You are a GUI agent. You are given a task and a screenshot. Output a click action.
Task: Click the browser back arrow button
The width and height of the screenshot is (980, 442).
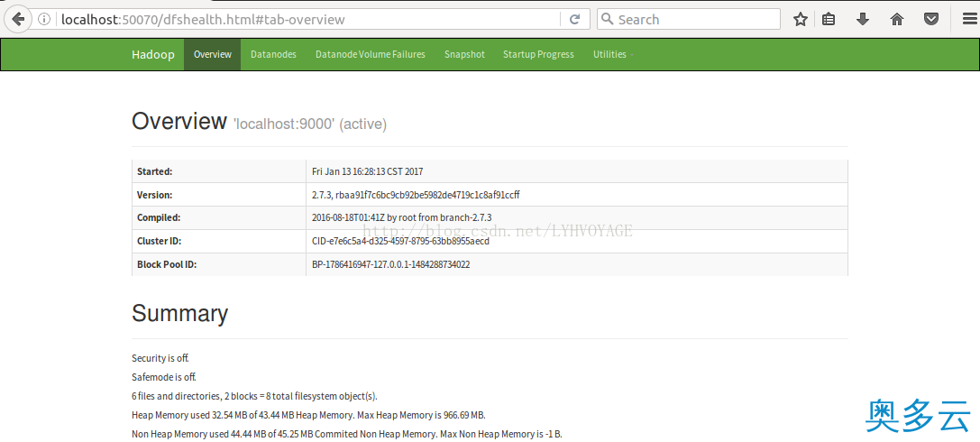[x=17, y=19]
